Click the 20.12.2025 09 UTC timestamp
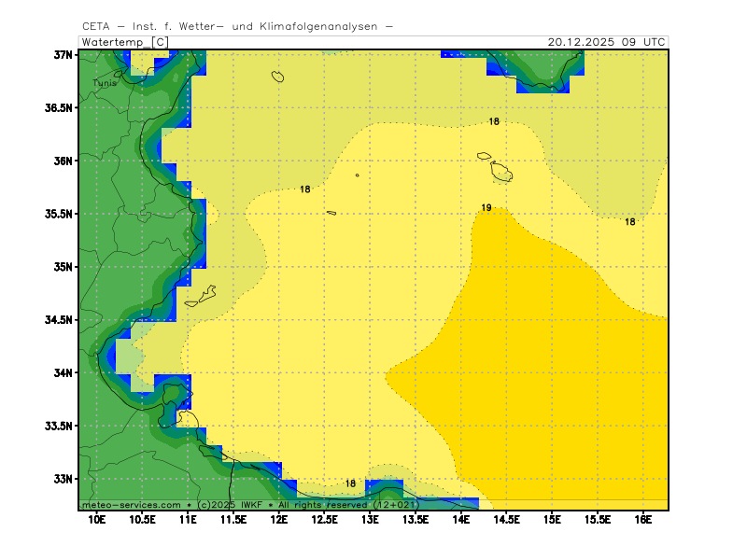The image size is (747, 560). coord(606,42)
